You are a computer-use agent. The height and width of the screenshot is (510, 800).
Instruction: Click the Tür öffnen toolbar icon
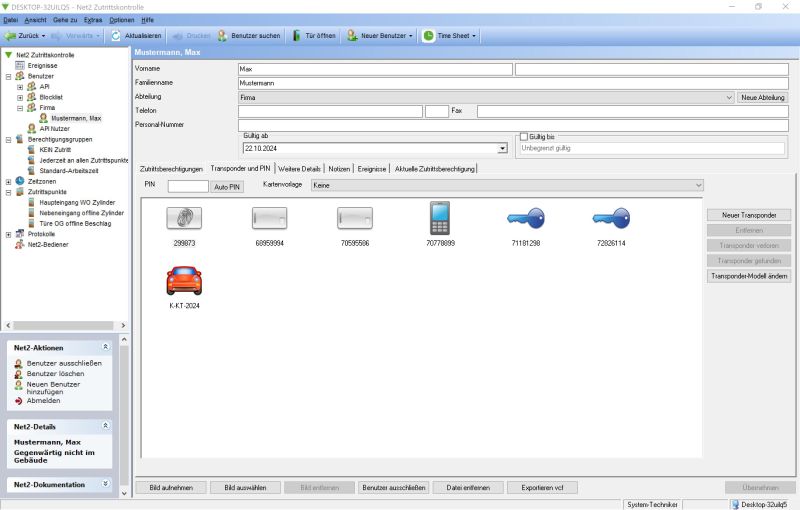(297, 35)
